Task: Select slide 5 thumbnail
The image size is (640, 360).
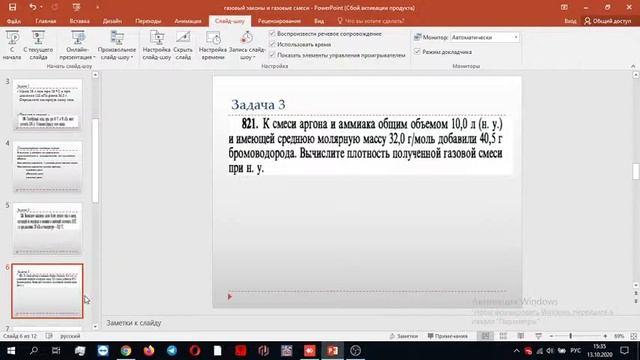Action: click(47, 229)
